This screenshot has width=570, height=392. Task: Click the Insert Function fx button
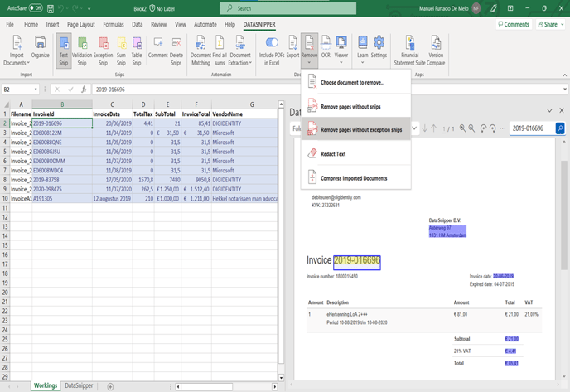pyautogui.click(x=84, y=90)
